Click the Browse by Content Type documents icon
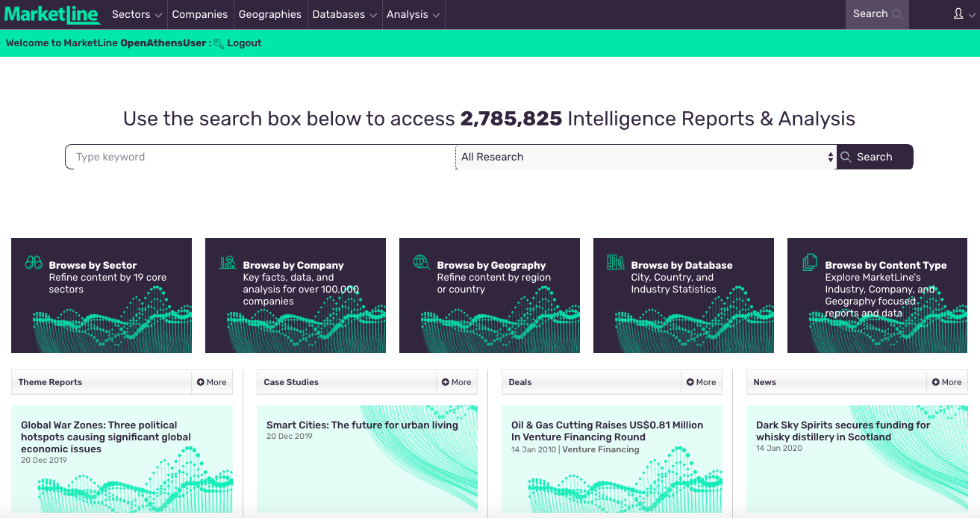This screenshot has height=518, width=980. (810, 263)
